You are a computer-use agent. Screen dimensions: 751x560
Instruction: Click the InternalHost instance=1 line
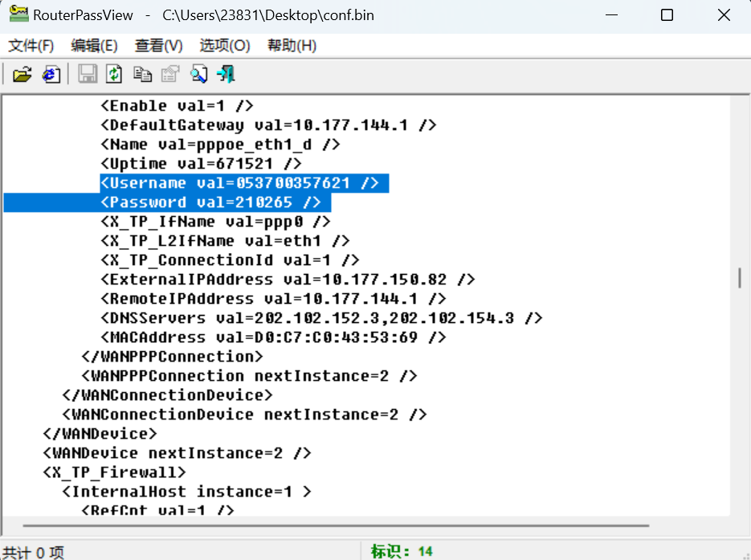tap(187, 492)
